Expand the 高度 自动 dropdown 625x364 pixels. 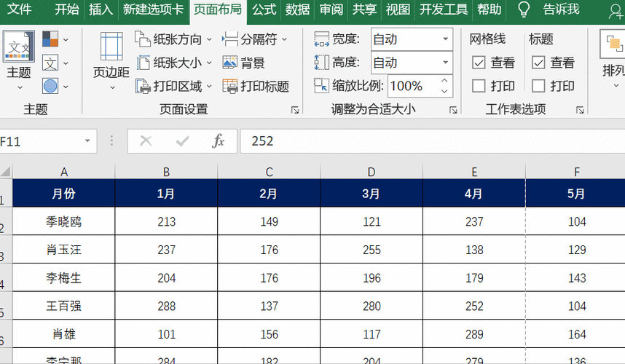coord(446,63)
